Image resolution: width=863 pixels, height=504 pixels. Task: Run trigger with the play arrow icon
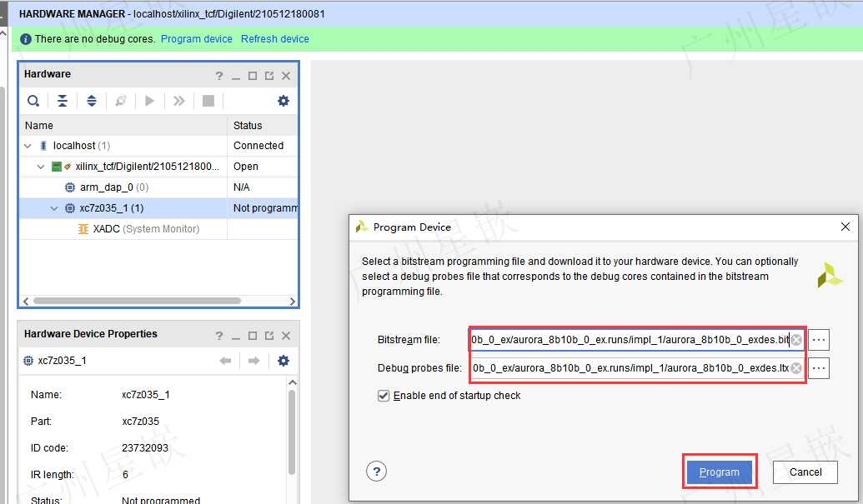(150, 101)
